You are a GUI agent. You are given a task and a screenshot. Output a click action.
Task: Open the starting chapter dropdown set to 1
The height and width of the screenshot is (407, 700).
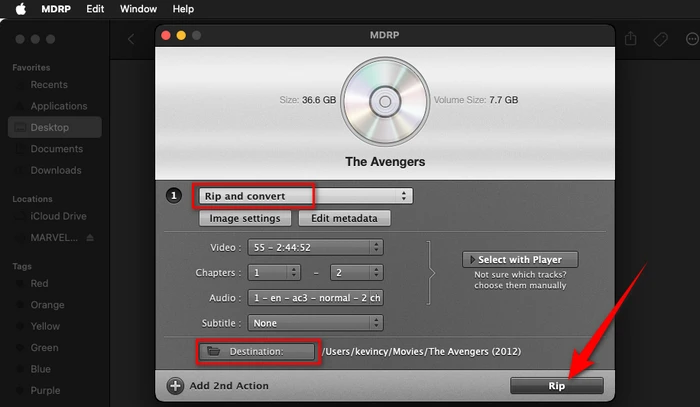[x=274, y=273]
